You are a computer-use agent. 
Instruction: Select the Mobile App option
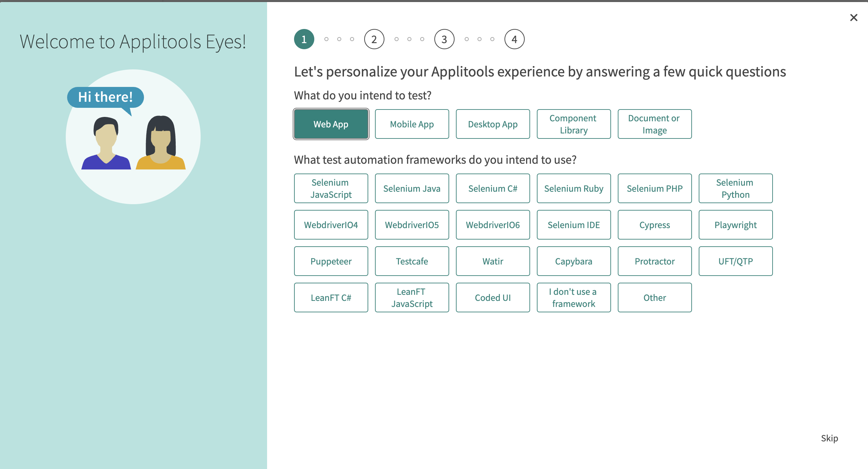[411, 124]
